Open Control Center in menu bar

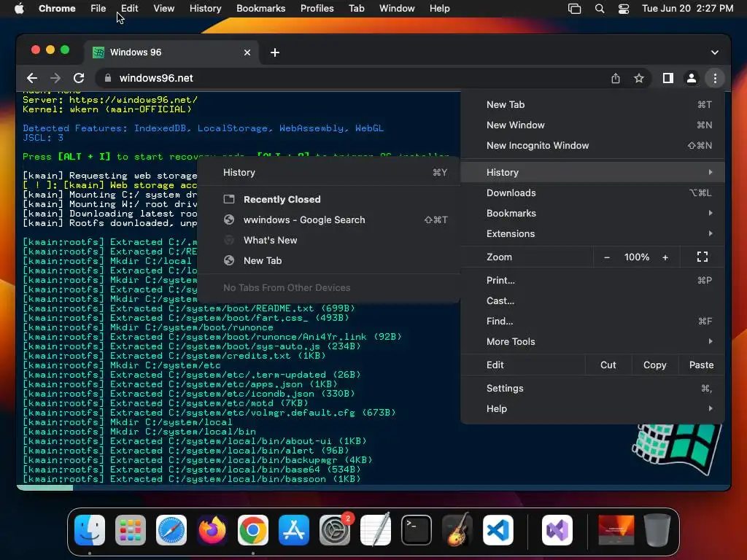pos(623,9)
